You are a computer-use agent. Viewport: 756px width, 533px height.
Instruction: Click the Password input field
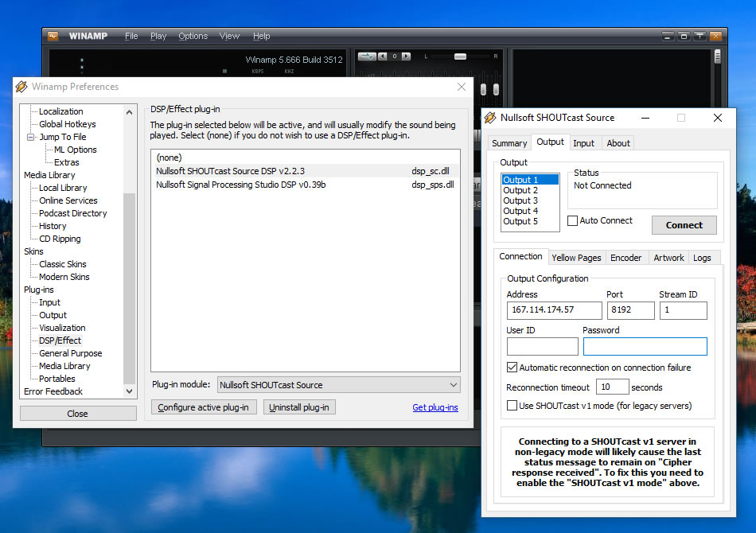coord(645,347)
